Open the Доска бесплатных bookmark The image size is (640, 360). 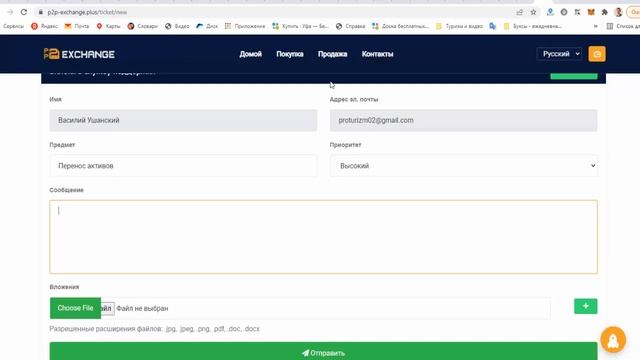tap(400, 26)
